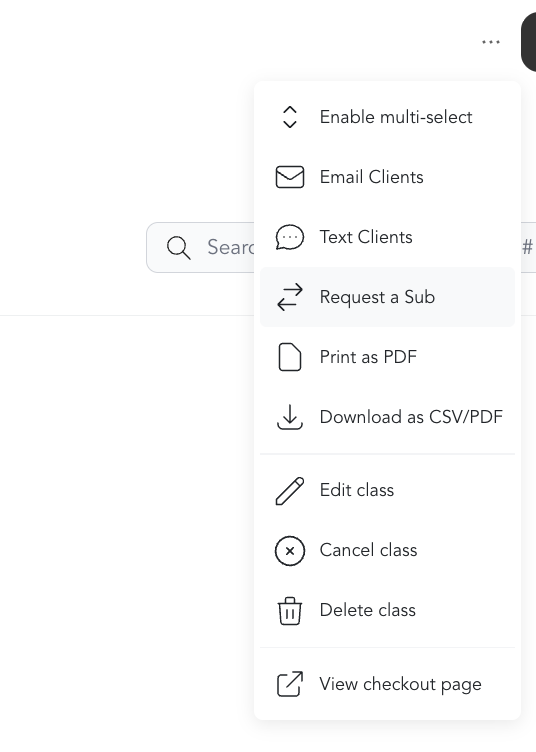Click the chat bubble Text Clients icon

pos(290,237)
